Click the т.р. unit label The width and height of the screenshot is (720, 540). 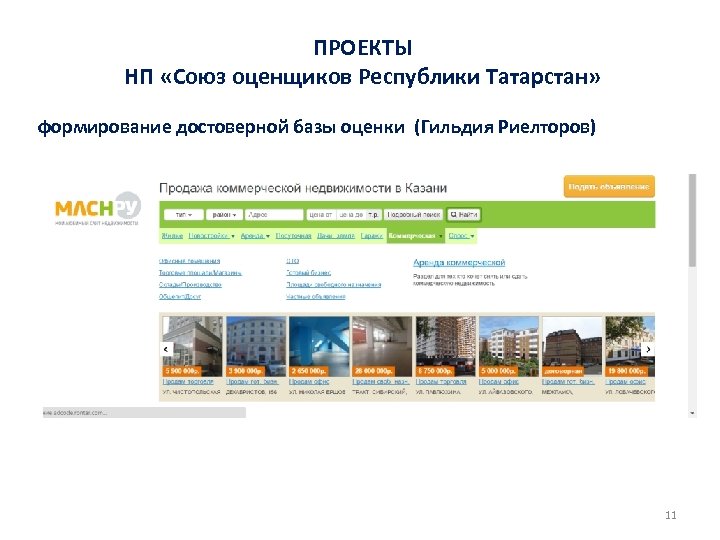pos(374,214)
